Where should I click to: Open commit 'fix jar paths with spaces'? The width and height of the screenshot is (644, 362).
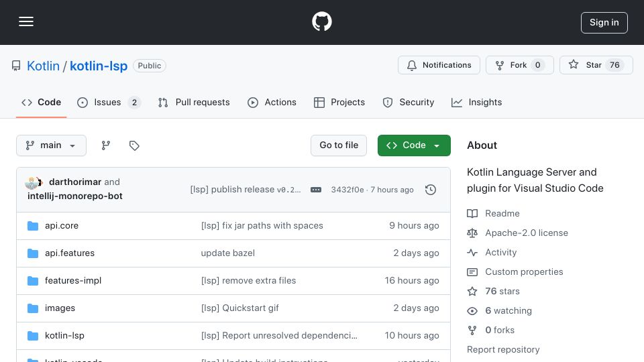262,225
